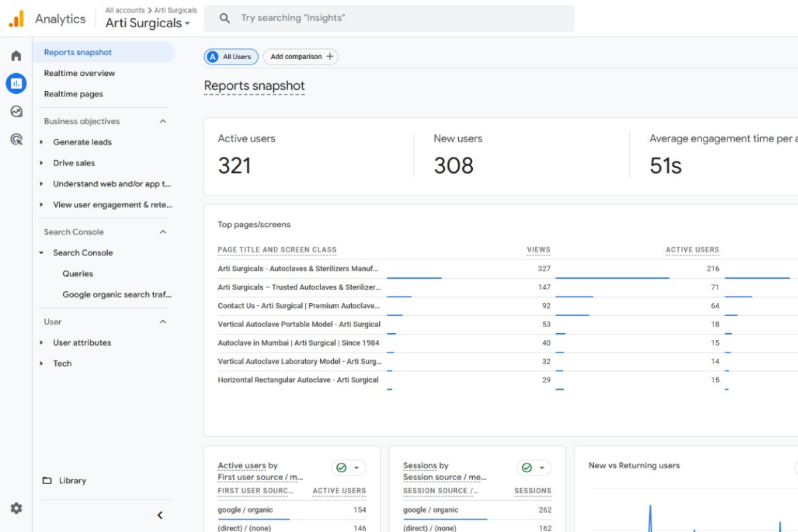Click the plus icon on Add comparison
The width and height of the screenshot is (798, 532).
click(x=330, y=57)
